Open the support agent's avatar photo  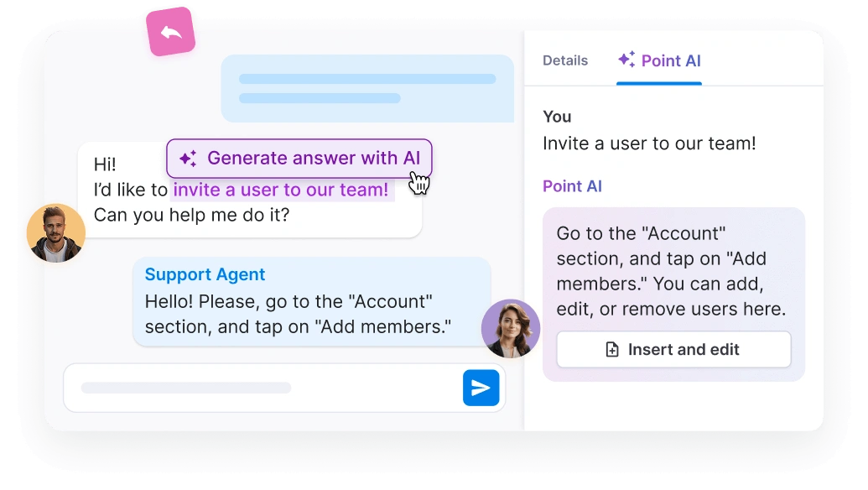point(510,328)
